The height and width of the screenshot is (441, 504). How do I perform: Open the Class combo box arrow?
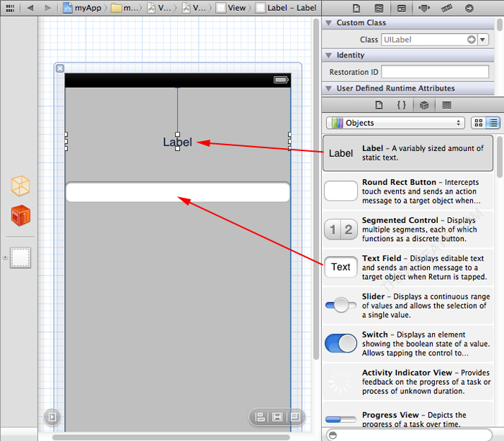[483, 40]
